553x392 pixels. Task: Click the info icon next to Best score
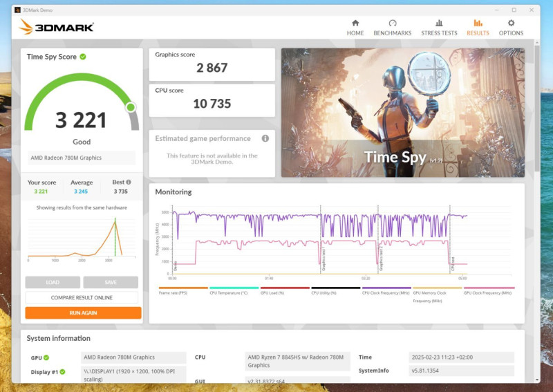pyautogui.click(x=129, y=182)
